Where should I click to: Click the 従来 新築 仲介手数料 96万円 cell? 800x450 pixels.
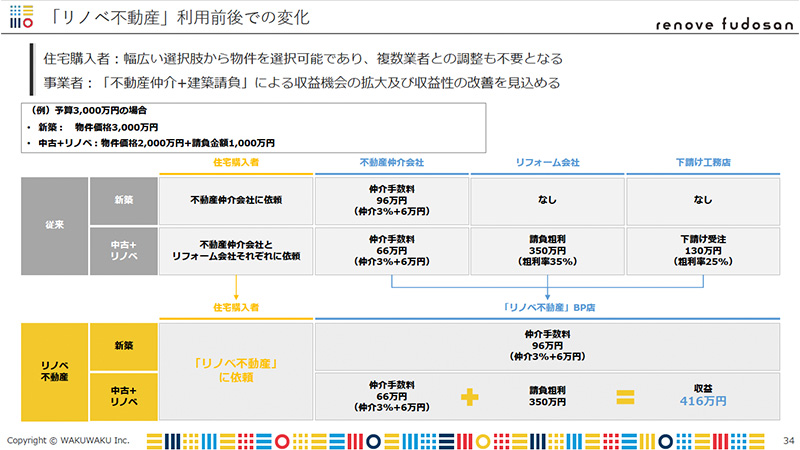point(392,201)
